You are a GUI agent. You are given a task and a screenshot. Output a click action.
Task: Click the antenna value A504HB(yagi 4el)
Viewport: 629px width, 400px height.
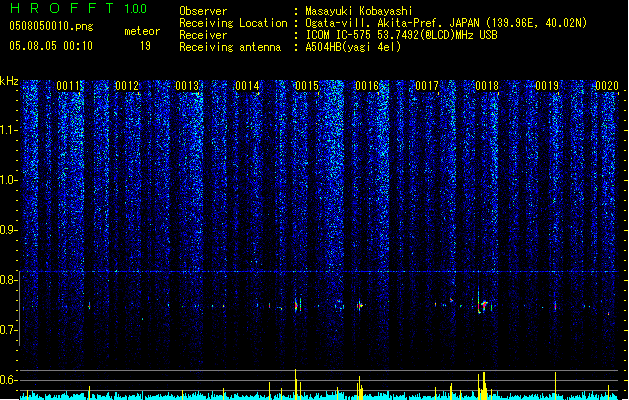[x=353, y=47]
